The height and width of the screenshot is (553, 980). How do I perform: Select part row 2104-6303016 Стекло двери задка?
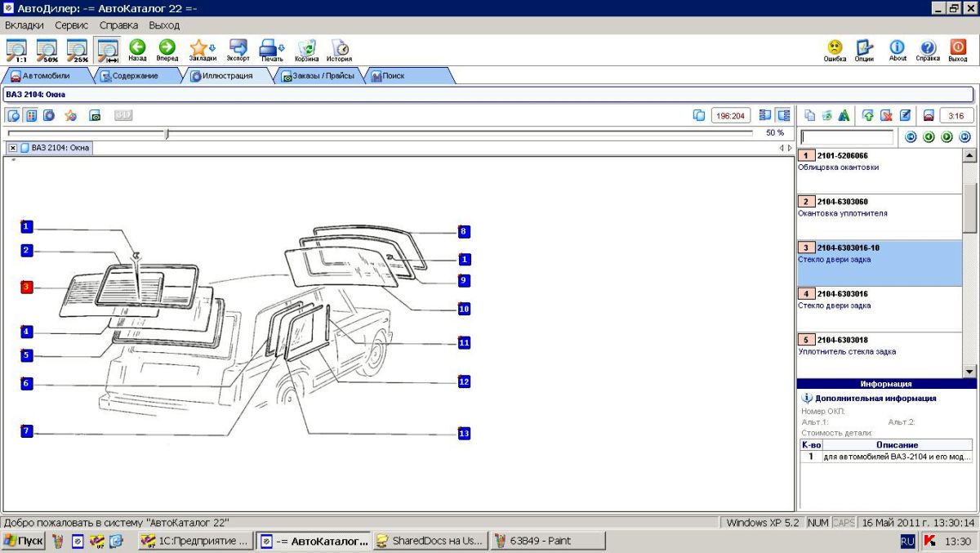point(878,300)
